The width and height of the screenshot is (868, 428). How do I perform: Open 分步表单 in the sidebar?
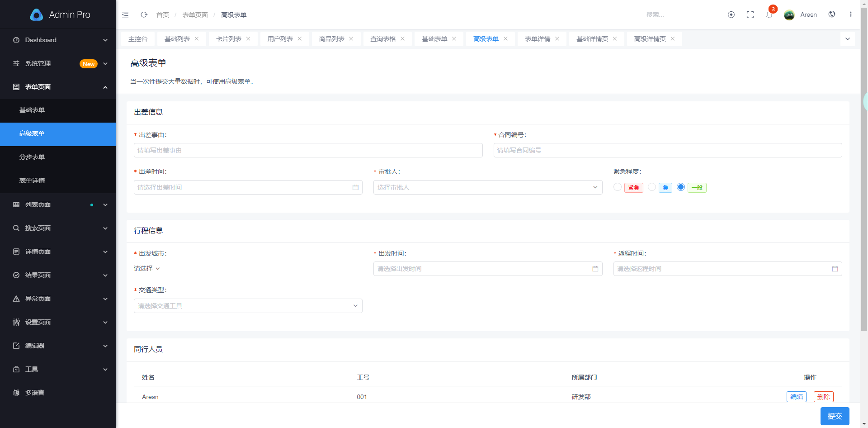(x=58, y=157)
